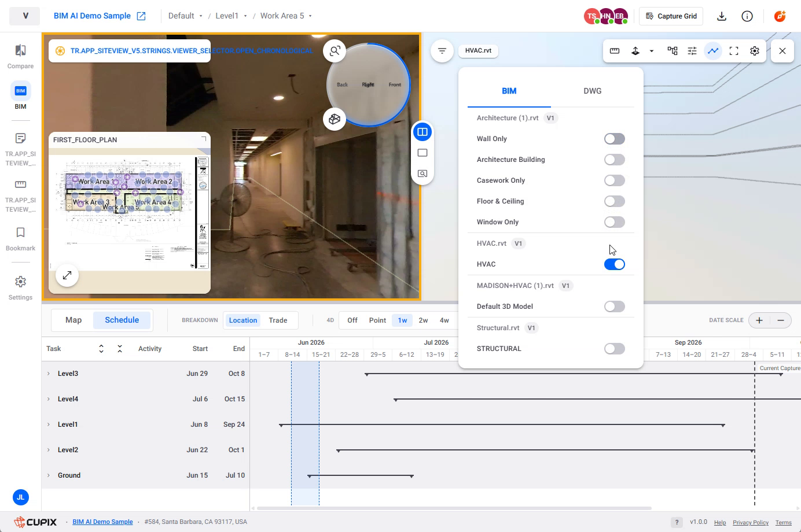The width and height of the screenshot is (801, 532).
Task: Switch to the Map tab
Action: [74, 320]
